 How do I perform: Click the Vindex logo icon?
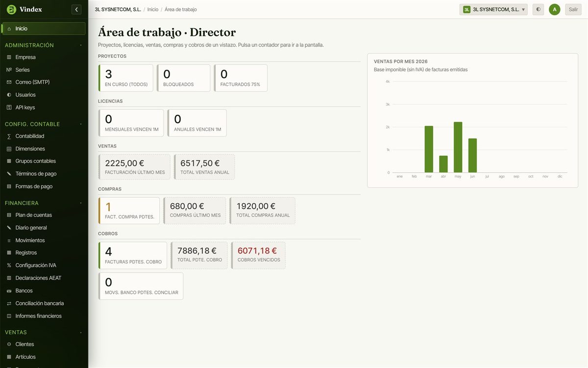pyautogui.click(x=11, y=9)
